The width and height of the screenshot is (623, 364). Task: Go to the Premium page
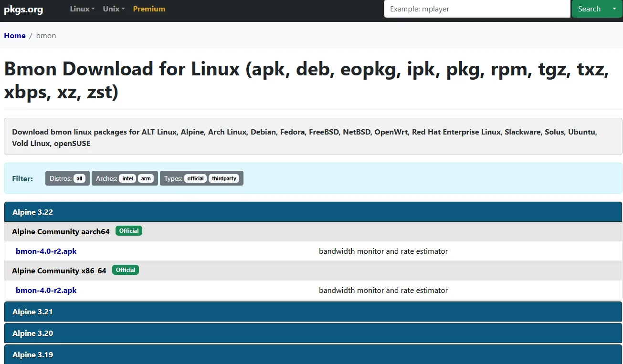pos(149,9)
